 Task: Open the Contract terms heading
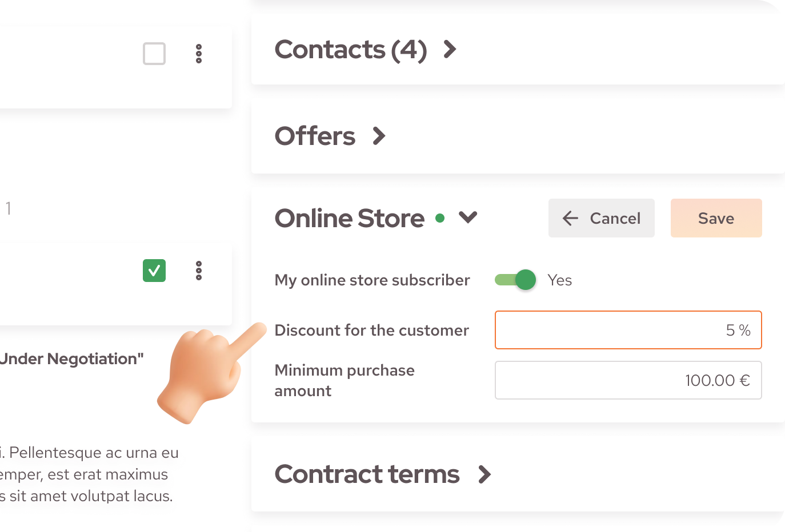point(367,474)
